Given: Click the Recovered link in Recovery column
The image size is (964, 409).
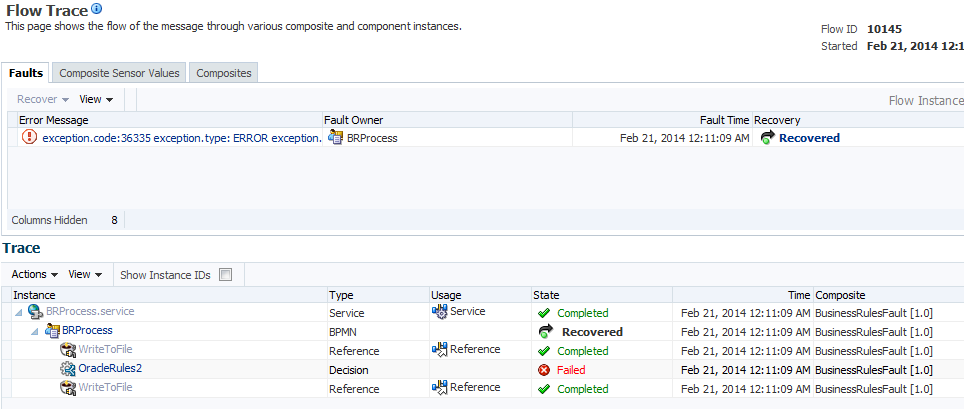Looking at the screenshot, I should point(809,138).
